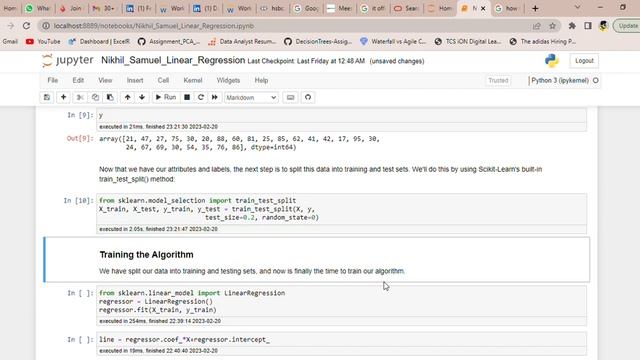Viewport: 640px width, 360px height.
Task: Open the Edit menu
Action: click(x=78, y=80)
